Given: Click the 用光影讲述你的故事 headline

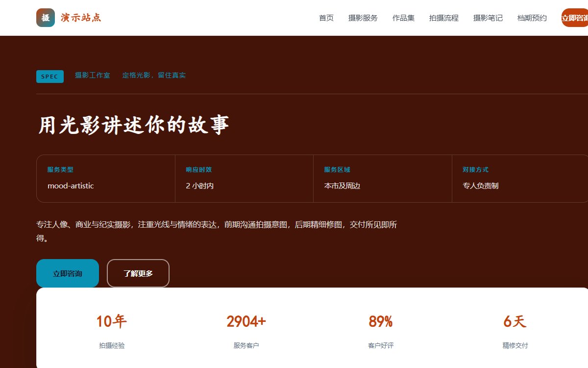Looking at the screenshot, I should point(134,125).
